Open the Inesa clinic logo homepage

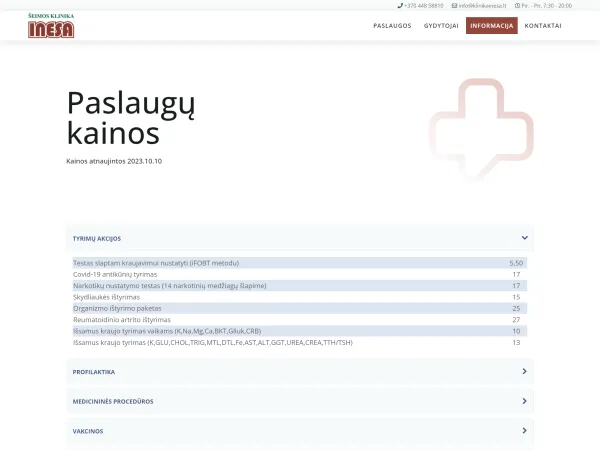tap(51, 26)
